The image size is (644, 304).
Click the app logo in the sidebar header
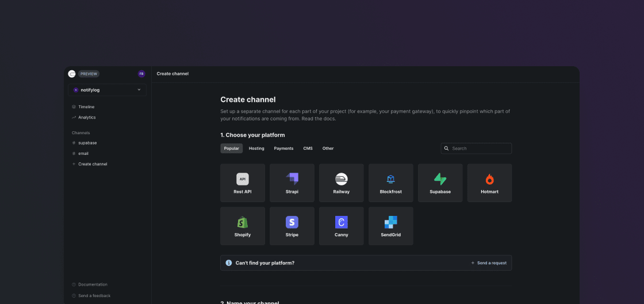[72, 74]
